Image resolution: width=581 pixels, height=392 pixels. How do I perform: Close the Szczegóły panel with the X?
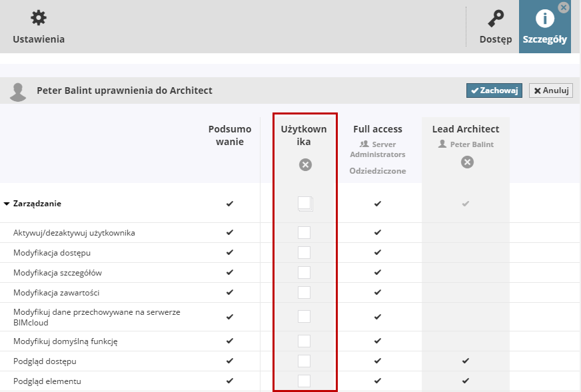point(564,7)
